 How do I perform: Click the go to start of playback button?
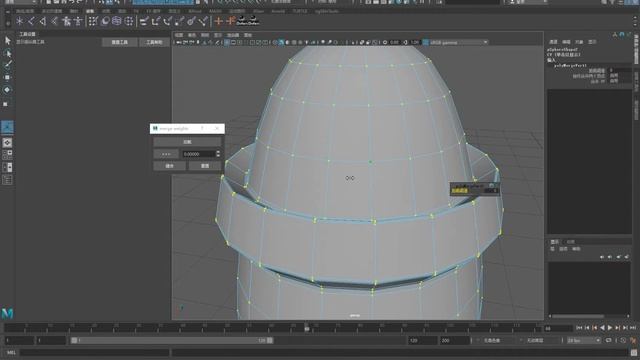point(579,328)
